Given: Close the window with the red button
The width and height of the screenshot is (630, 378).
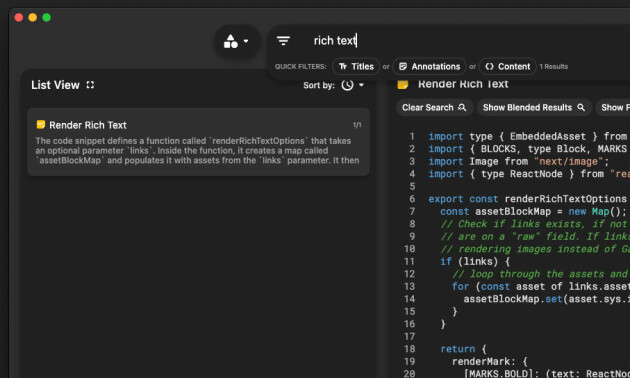Looking at the screenshot, I should point(18,17).
